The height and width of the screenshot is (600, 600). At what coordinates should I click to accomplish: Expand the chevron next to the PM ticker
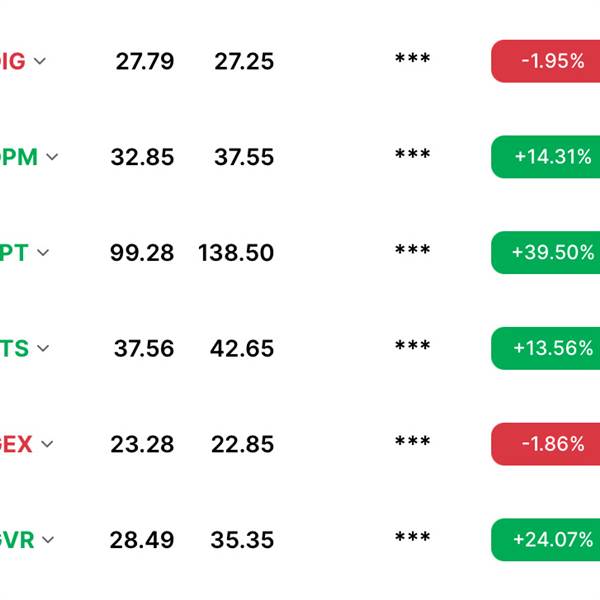(52, 157)
